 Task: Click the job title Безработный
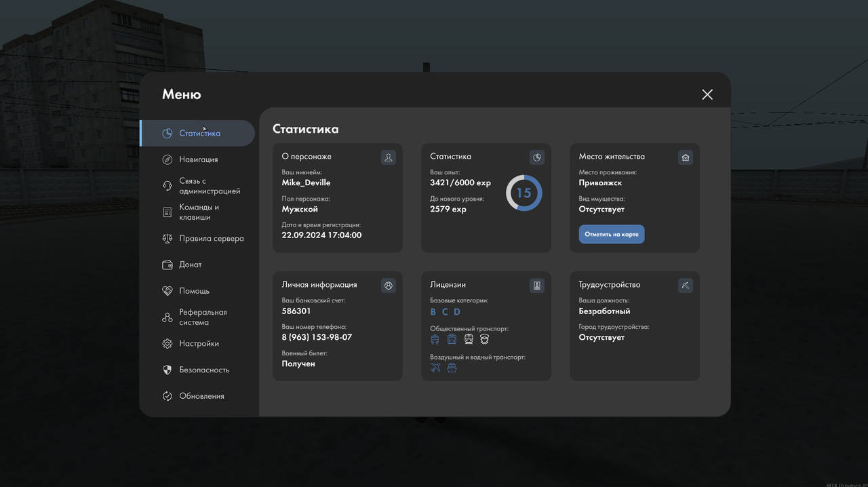click(x=605, y=311)
